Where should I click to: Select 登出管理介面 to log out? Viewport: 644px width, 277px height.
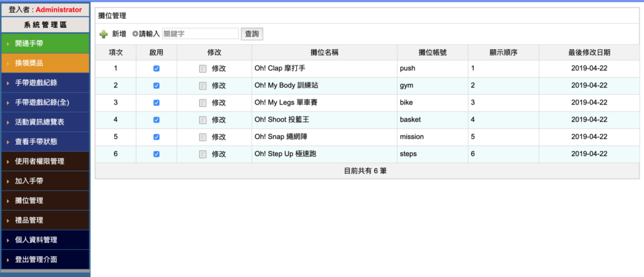45,260
